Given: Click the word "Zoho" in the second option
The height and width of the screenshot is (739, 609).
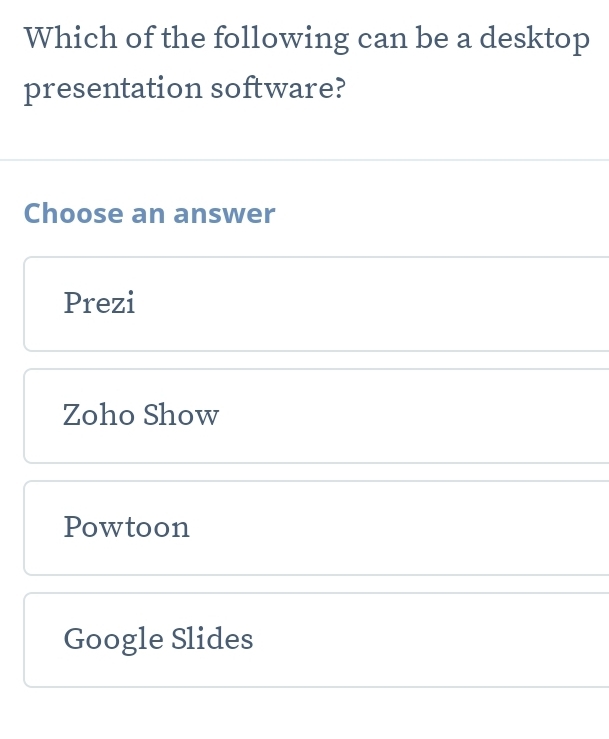Looking at the screenshot, I should coord(99,415).
